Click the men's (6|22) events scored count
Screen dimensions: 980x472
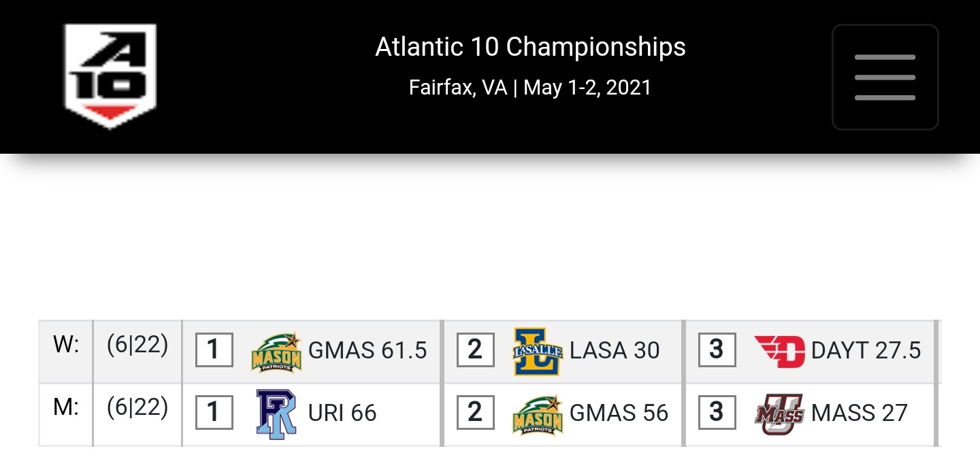pyautogui.click(x=137, y=407)
